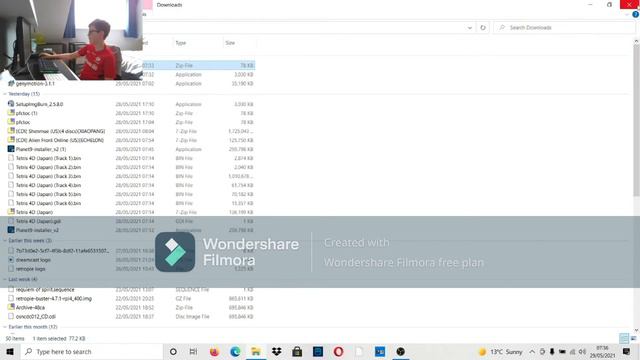640x360 pixels.
Task: Click the Tetris 4D (Japan) 7-Zip archive icon
Action: pyautogui.click(x=11, y=211)
